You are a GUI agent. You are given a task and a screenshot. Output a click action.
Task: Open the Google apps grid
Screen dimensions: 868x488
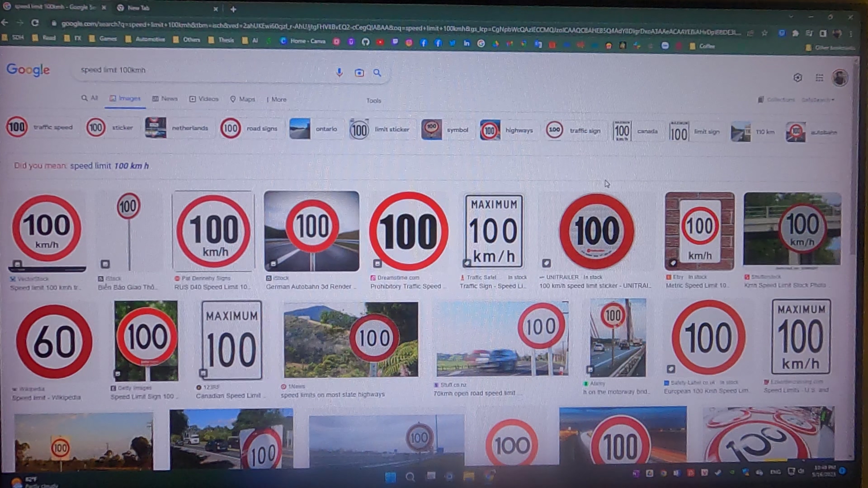pyautogui.click(x=819, y=78)
